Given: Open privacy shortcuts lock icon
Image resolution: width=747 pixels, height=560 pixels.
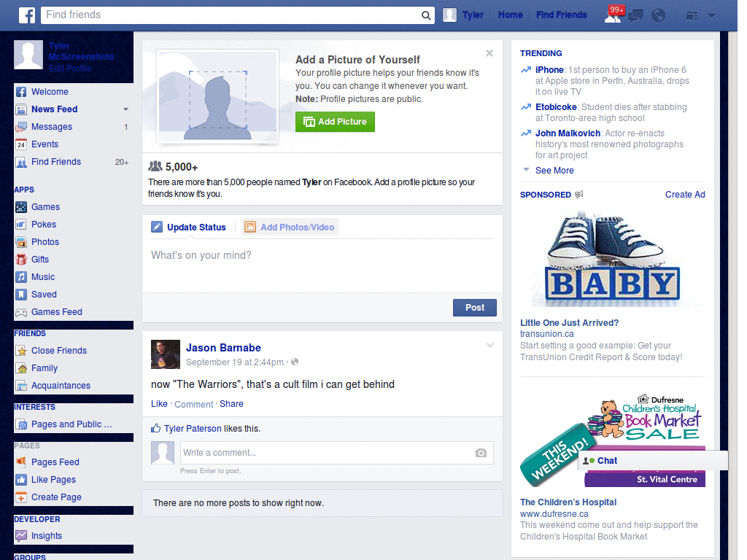Looking at the screenshot, I should coord(692,16).
